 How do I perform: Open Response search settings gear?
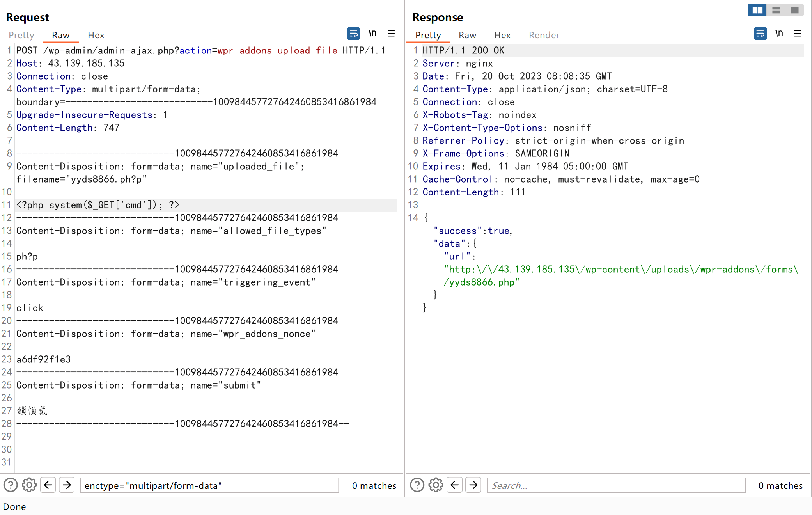click(436, 485)
